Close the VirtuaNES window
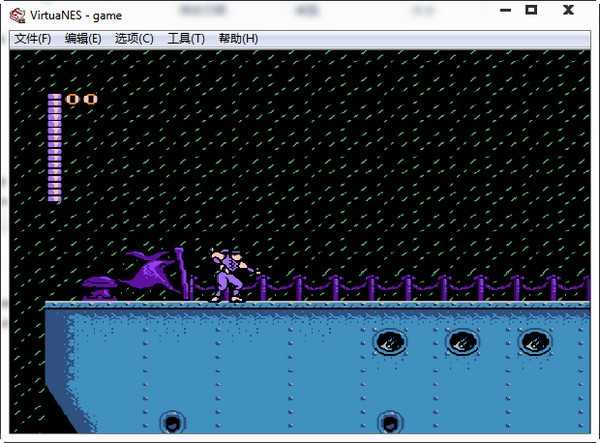The width and height of the screenshot is (600, 443). pyautogui.click(x=568, y=10)
